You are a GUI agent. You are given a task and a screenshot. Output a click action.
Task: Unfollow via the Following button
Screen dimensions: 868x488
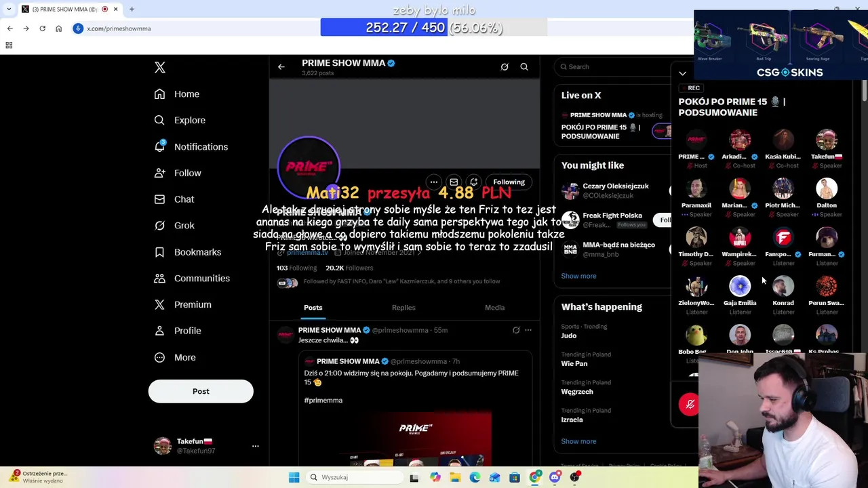509,182
